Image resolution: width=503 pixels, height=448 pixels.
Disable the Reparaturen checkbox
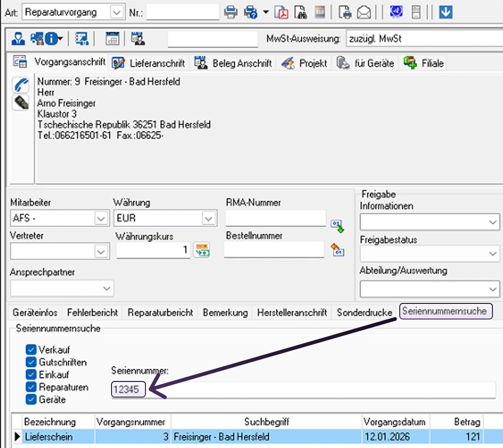coord(31,387)
